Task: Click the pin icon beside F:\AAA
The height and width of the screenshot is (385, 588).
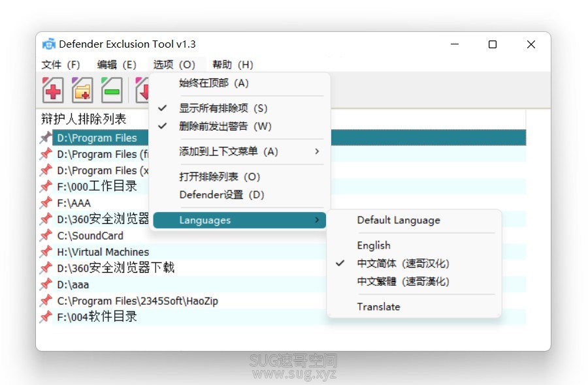Action: [x=46, y=202]
